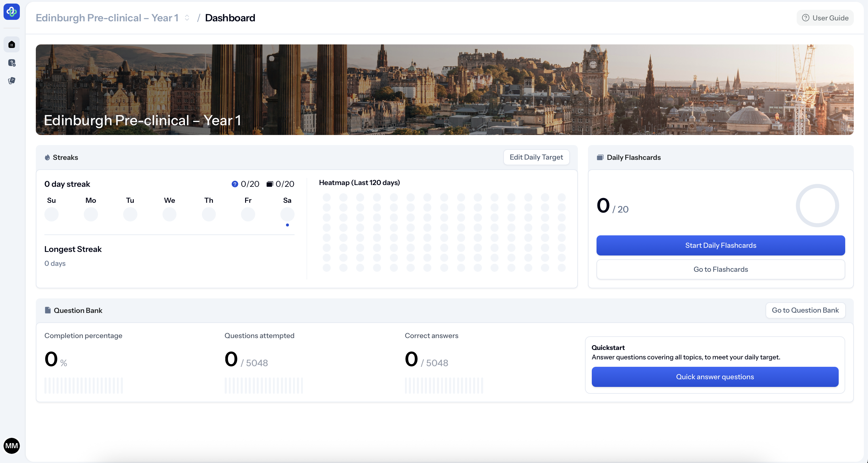Open Edinburgh Pre-clinical – Year 1 breadcrumb
868x463 pixels.
point(107,18)
